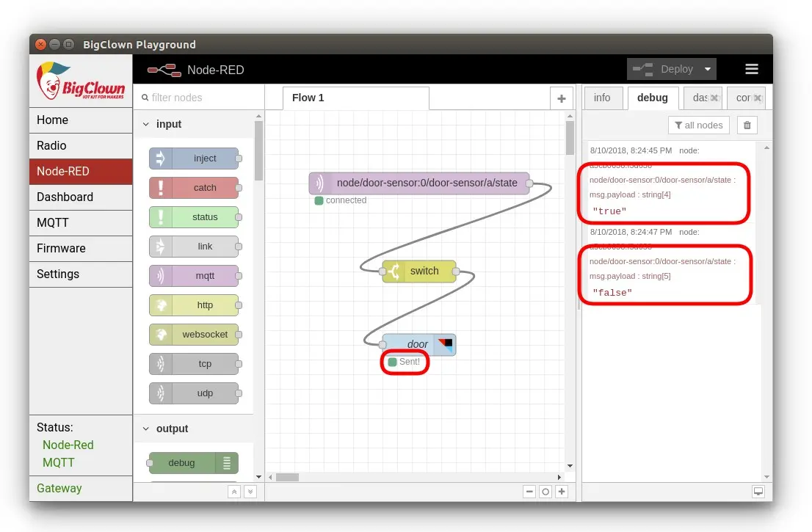
Task: Click the BigClown logo
Action: (x=81, y=81)
